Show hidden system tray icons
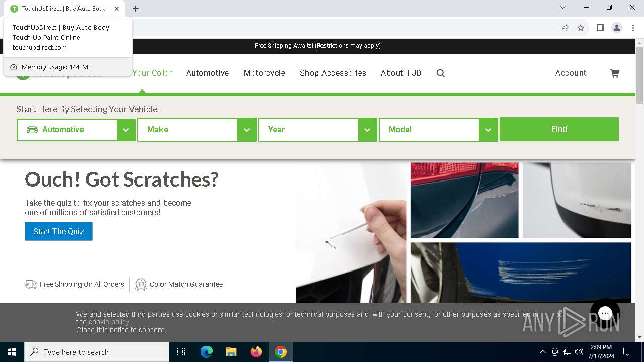Image resolution: width=644 pixels, height=362 pixels. coord(542,352)
